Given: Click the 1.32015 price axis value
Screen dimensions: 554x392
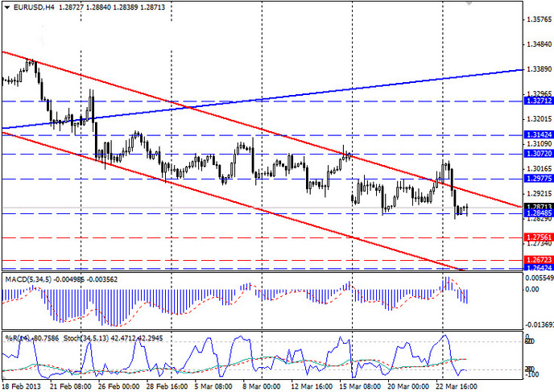Looking at the screenshot, I should pos(539,119).
